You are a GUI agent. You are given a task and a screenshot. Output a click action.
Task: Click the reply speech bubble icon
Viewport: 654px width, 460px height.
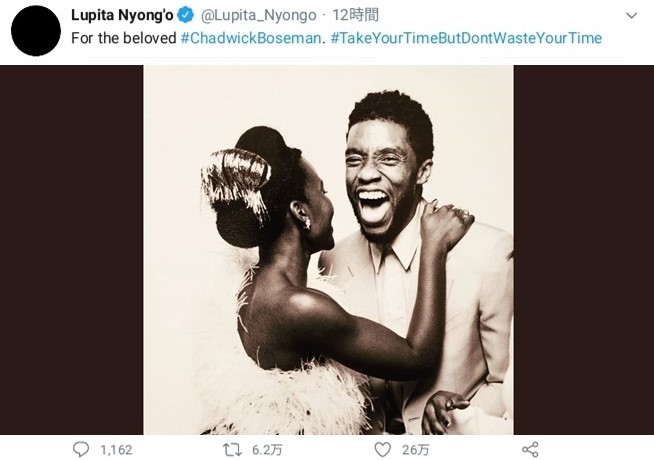coord(81,449)
